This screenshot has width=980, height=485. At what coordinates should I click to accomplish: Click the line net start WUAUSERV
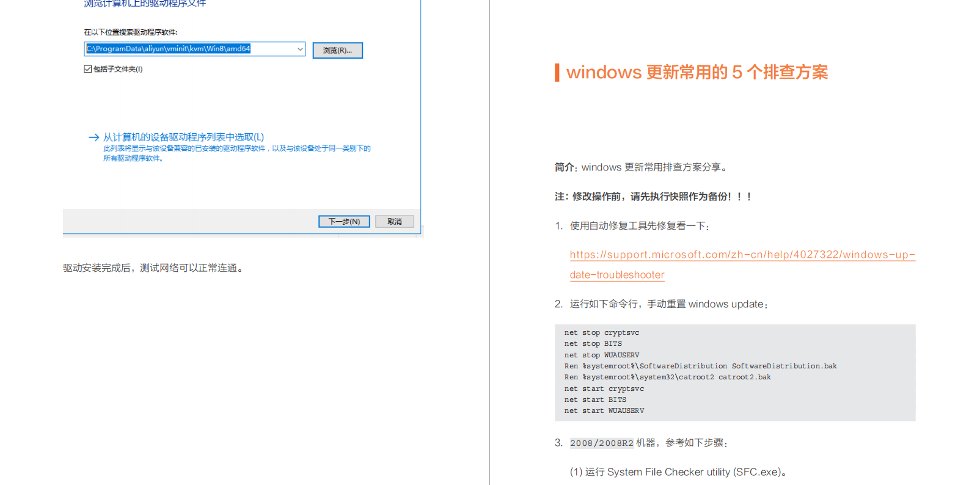click(x=604, y=410)
